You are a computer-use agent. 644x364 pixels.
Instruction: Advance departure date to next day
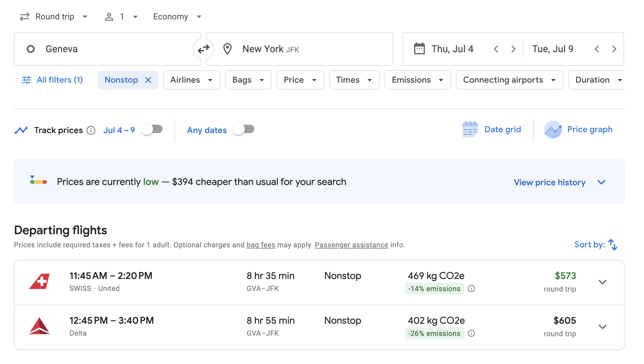[513, 49]
